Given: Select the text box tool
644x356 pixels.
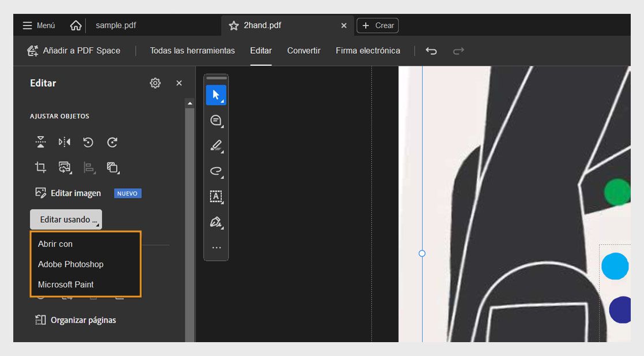Looking at the screenshot, I should [216, 197].
